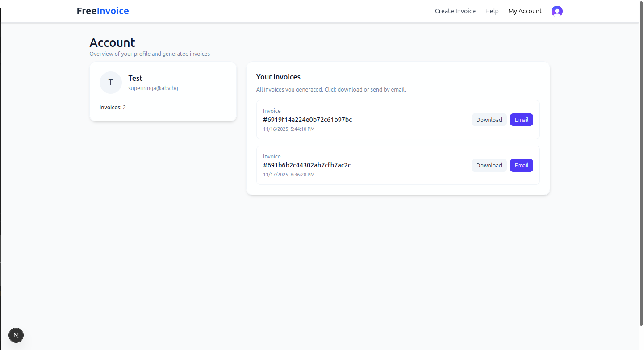Click the email superninga@abv.bg

pyautogui.click(x=153, y=88)
